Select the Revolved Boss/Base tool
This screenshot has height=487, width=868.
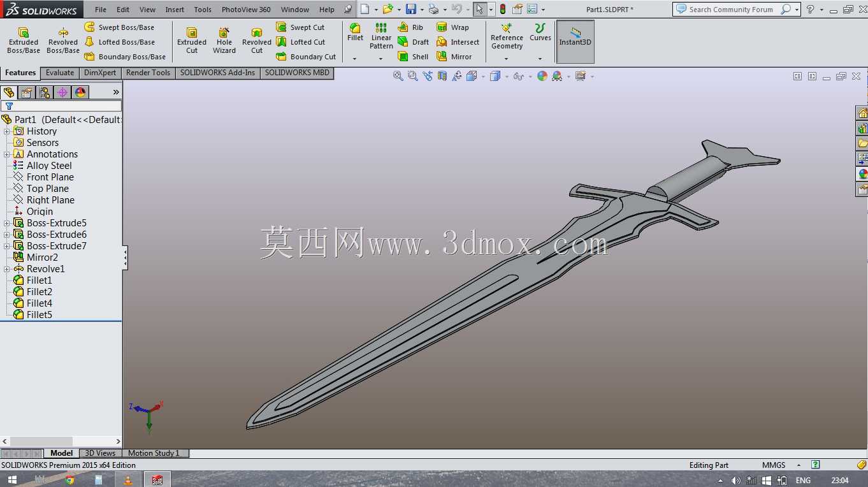click(x=63, y=41)
